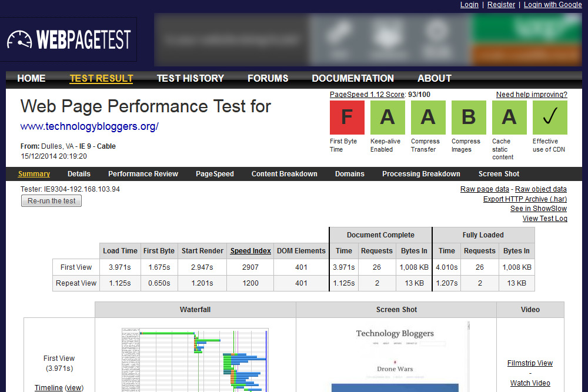Click the Login with Google link
This screenshot has height=392, width=588.
[553, 5]
